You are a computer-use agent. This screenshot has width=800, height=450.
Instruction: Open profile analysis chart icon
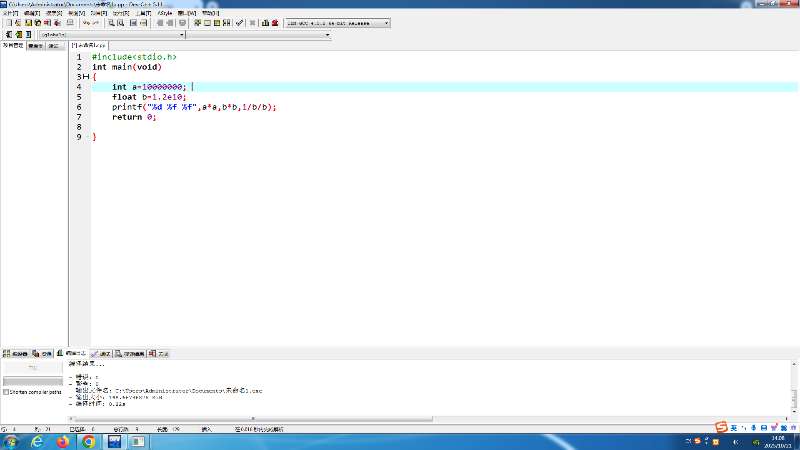tap(265, 23)
